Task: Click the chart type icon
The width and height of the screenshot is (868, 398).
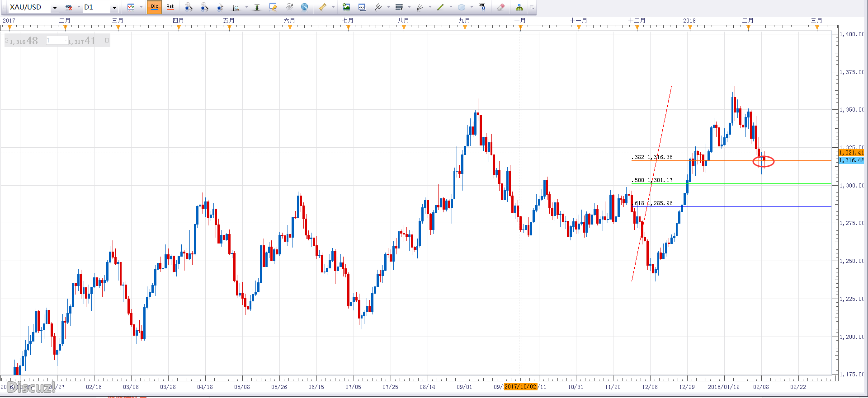Action: (x=131, y=7)
